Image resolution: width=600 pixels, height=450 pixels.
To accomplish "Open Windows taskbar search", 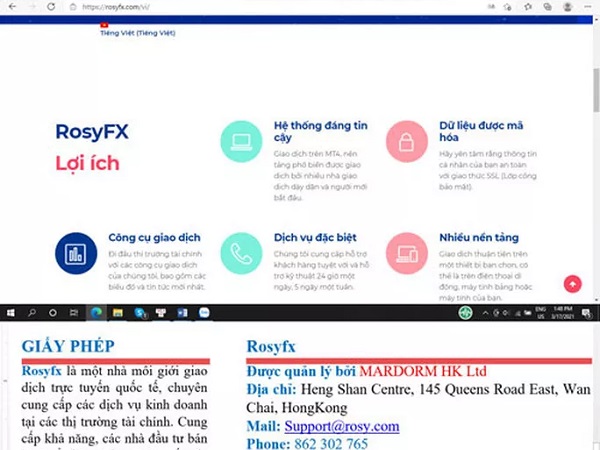I will click(32, 313).
